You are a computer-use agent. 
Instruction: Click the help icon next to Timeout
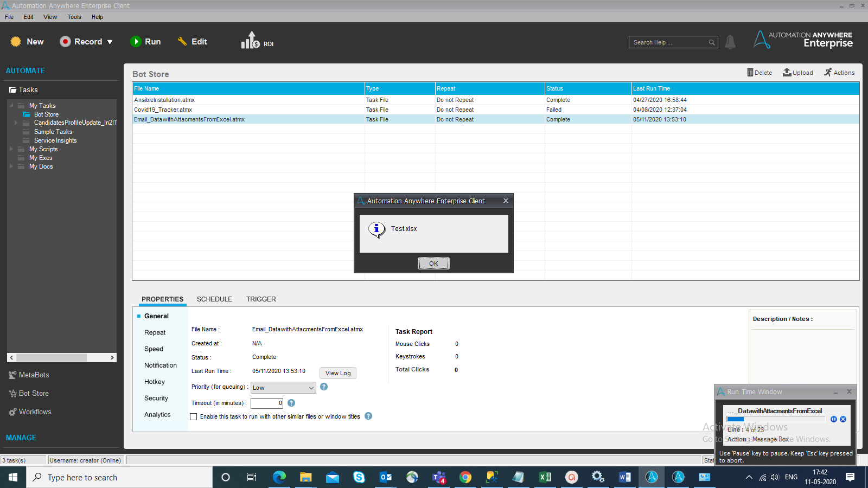coord(291,403)
